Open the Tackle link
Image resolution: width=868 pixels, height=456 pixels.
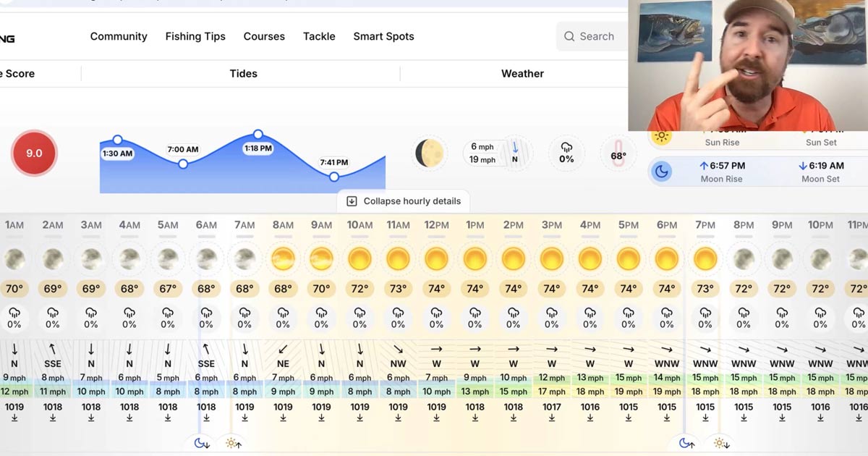pyautogui.click(x=319, y=36)
